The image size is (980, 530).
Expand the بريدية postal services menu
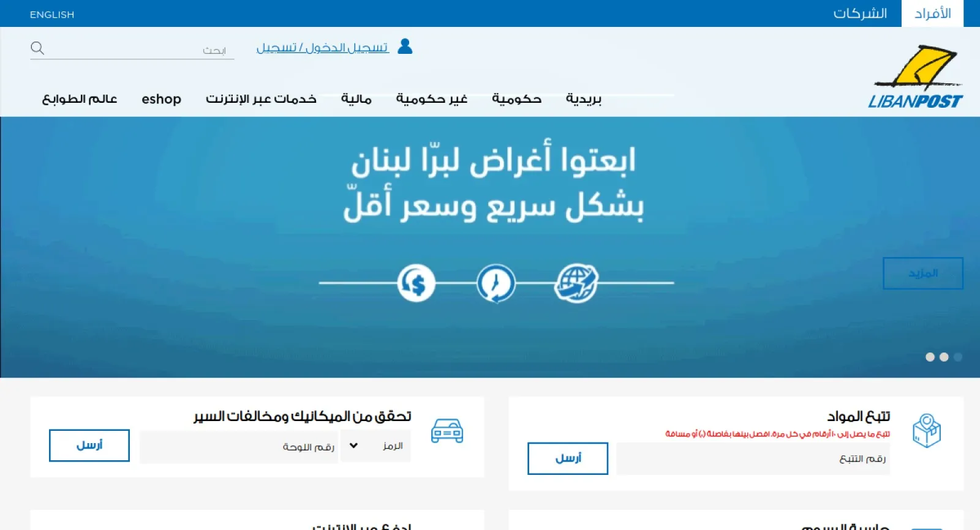[x=583, y=99]
